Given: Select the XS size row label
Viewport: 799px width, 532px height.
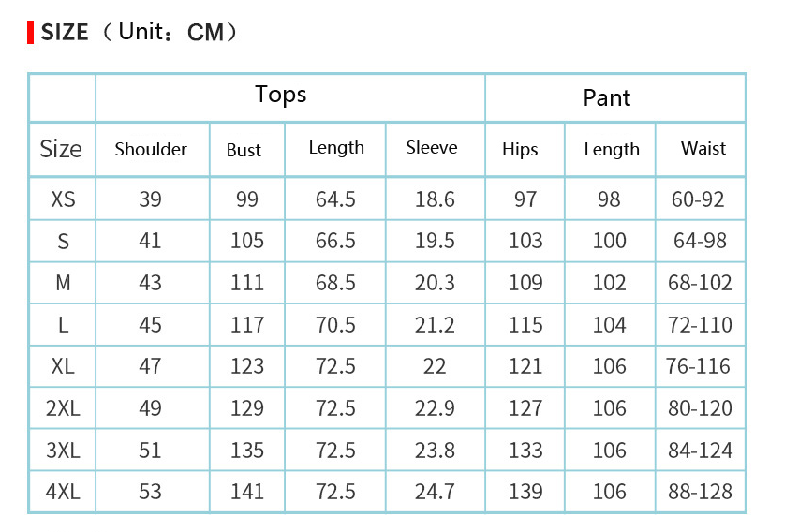Looking at the screenshot, I should pos(63,199).
